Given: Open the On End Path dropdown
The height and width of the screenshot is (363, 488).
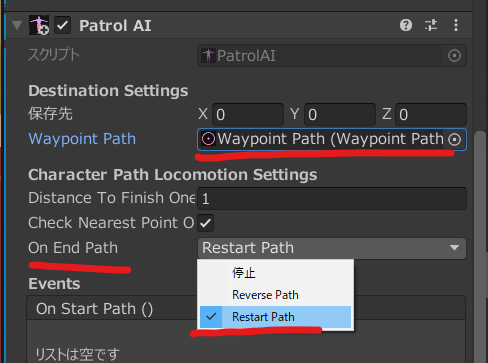Looking at the screenshot, I should 332,248.
